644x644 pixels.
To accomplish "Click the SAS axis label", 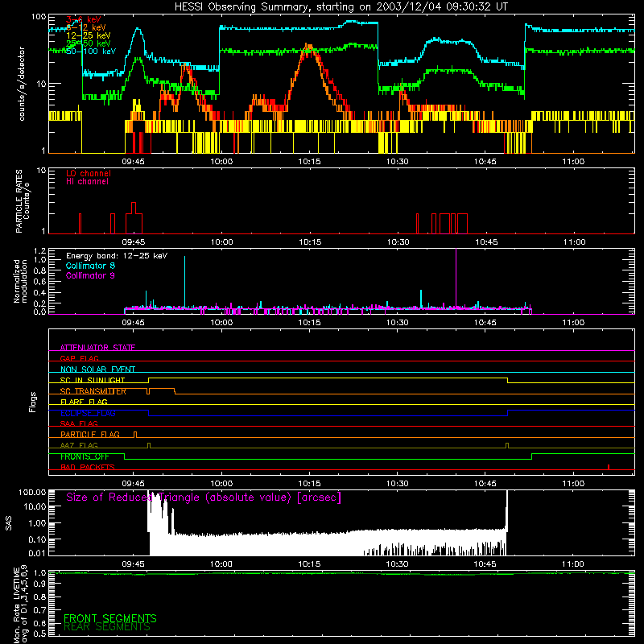I will point(9,522).
